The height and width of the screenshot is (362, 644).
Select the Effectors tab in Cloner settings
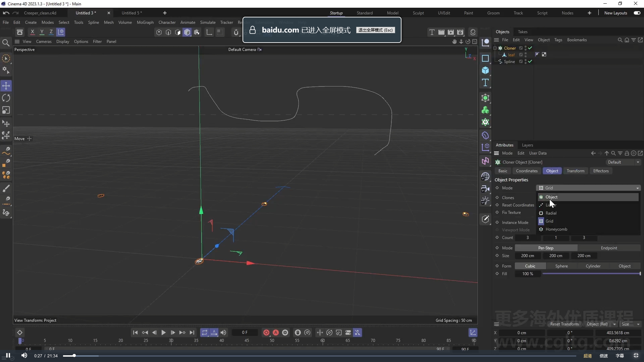601,171
